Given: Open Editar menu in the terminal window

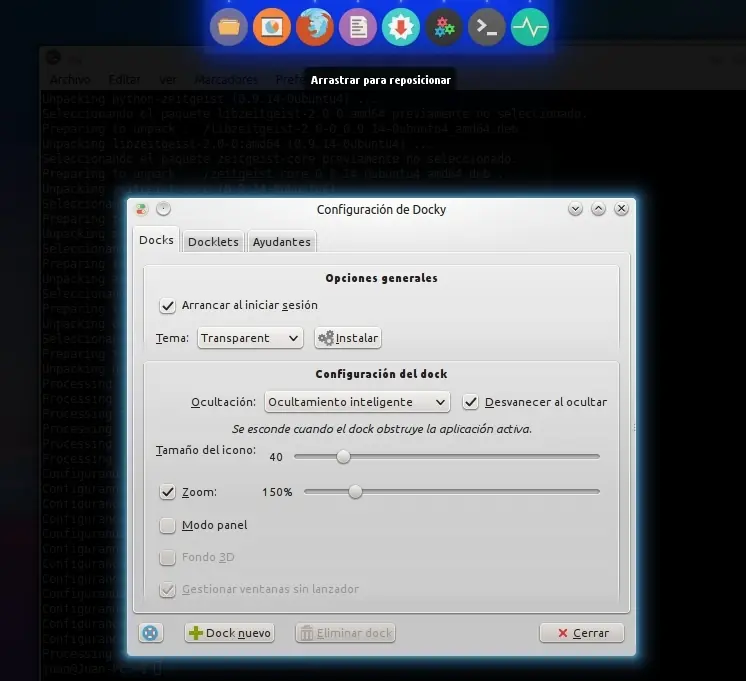Looking at the screenshot, I should 124,79.
